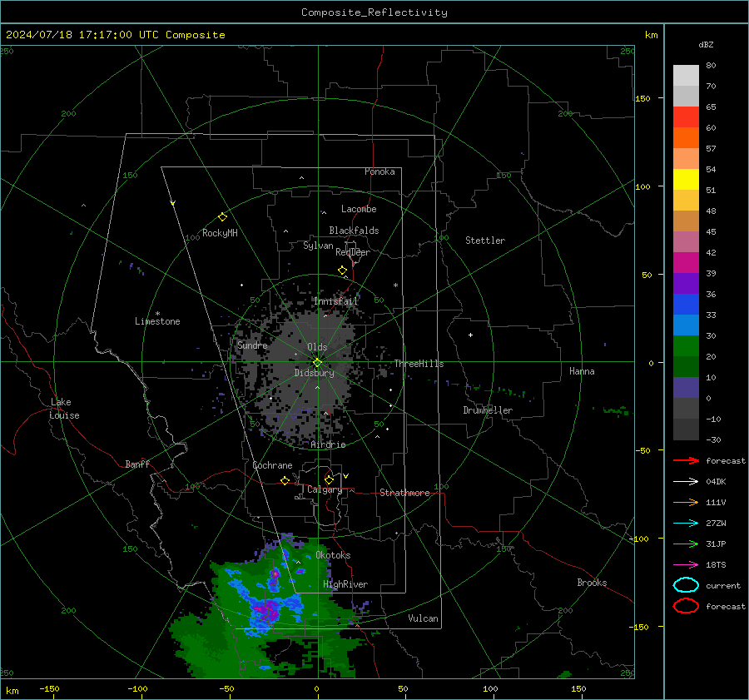Select the light blue 30-33 dBZ swatch
The width and height of the screenshot is (749, 700).
(686, 325)
